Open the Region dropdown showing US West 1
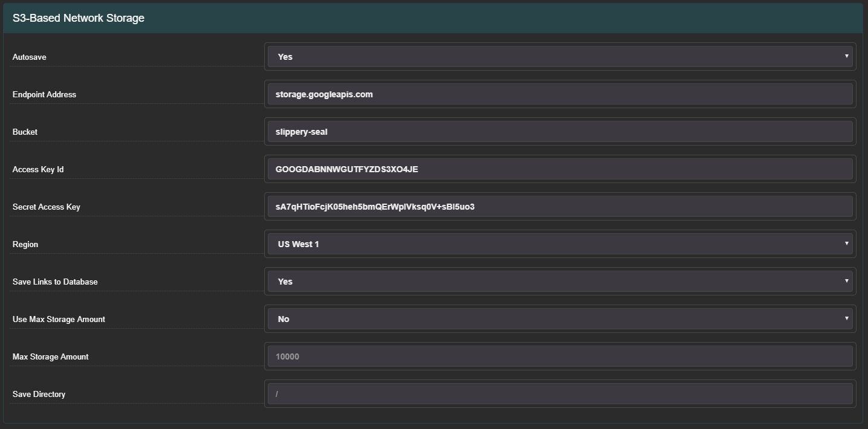 pos(560,244)
